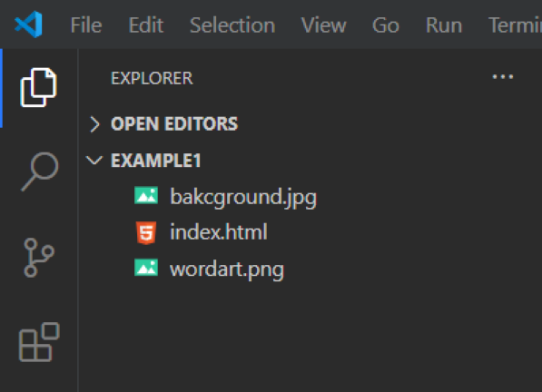Screen dimensions: 542x392
Task: Open the Selection menu
Action: 232,25
